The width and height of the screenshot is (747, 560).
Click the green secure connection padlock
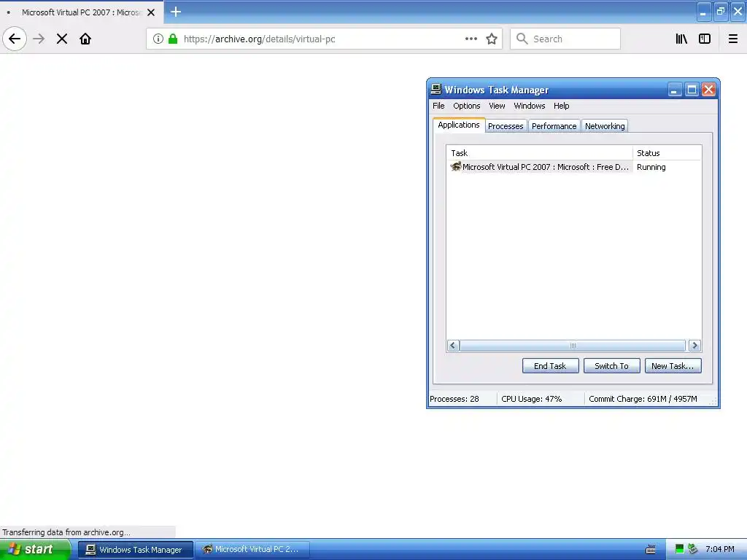click(173, 39)
